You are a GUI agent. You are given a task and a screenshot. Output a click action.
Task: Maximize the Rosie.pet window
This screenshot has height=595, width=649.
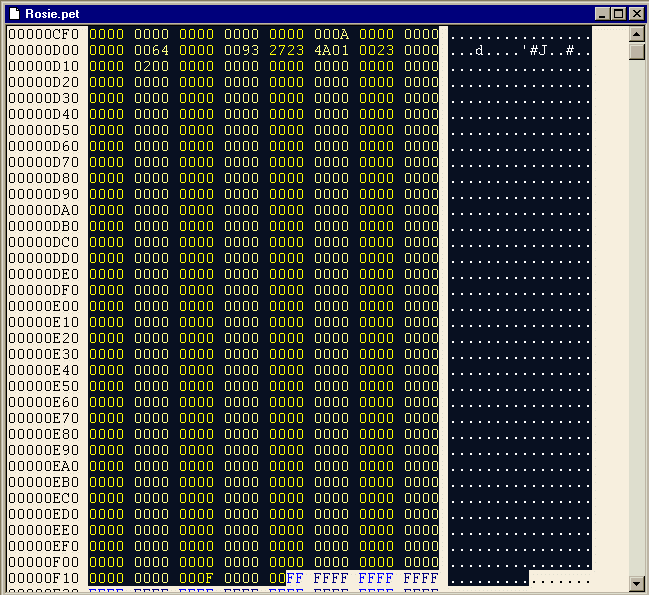pos(619,14)
